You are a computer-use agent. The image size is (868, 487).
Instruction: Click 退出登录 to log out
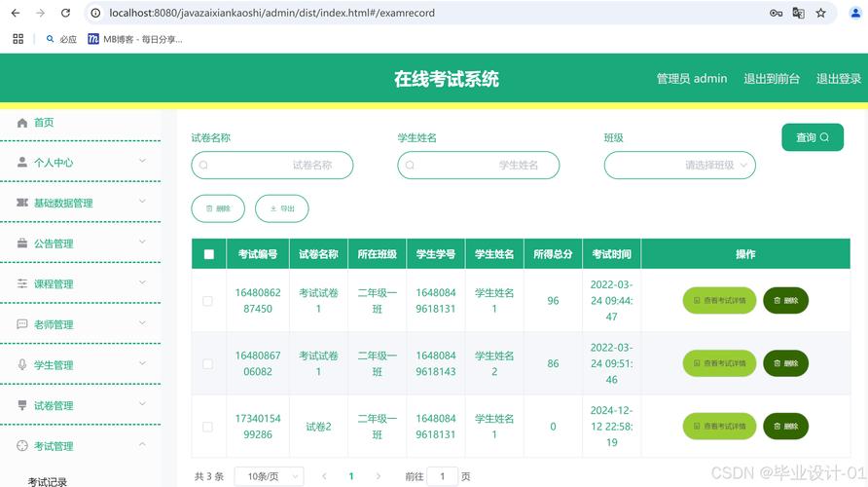click(x=839, y=79)
